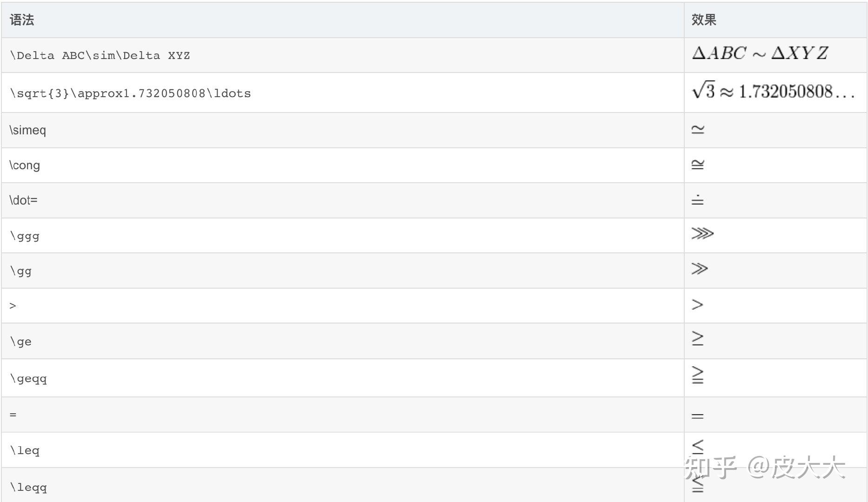Click the rendered congruent symbol
868x502 pixels.
click(x=697, y=164)
